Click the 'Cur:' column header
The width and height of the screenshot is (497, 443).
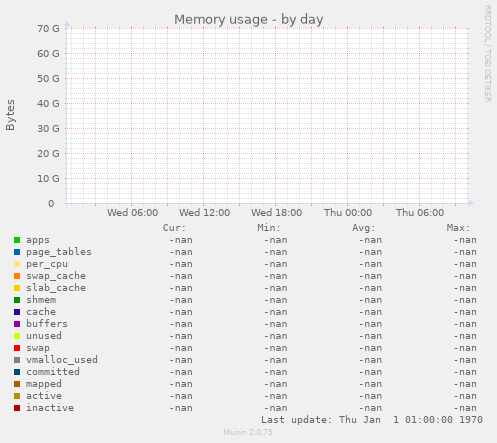pos(174,228)
